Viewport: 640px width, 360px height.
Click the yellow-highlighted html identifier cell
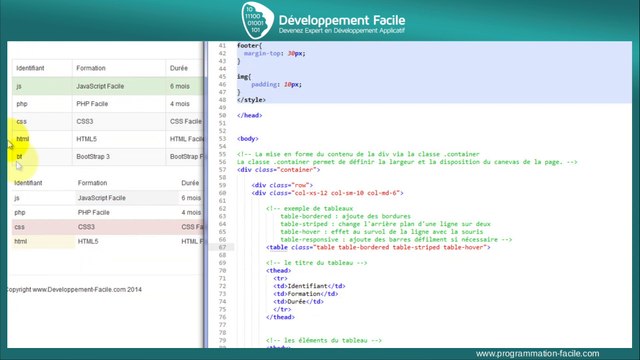coord(43,242)
